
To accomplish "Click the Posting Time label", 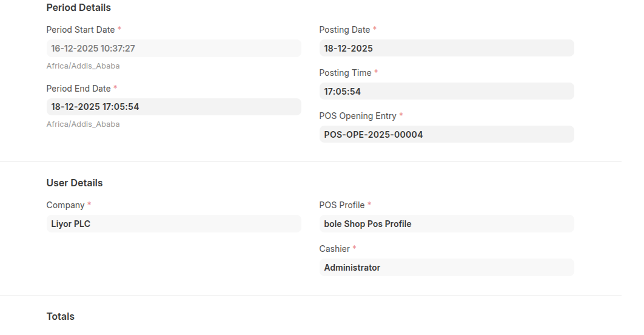I will pos(345,73).
